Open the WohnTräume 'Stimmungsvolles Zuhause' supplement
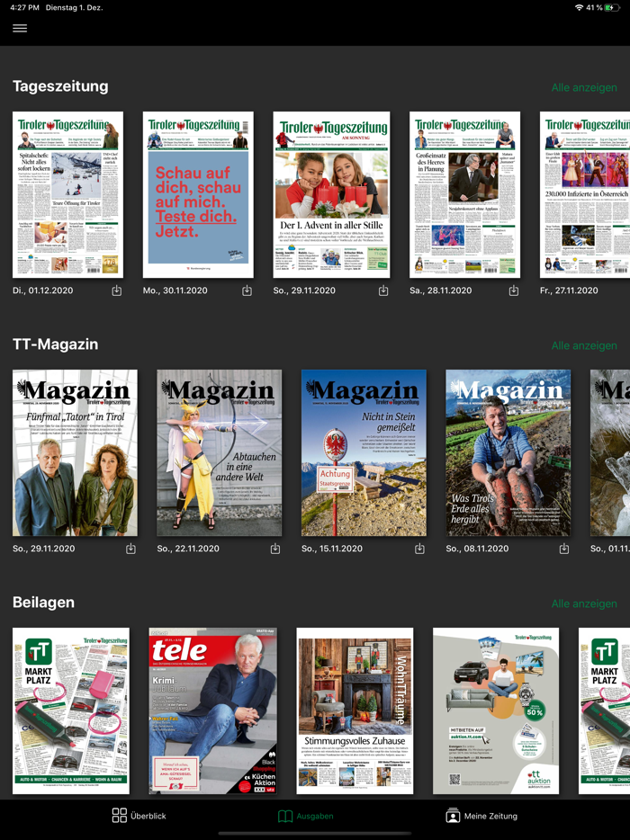630x840 pixels. click(355, 710)
